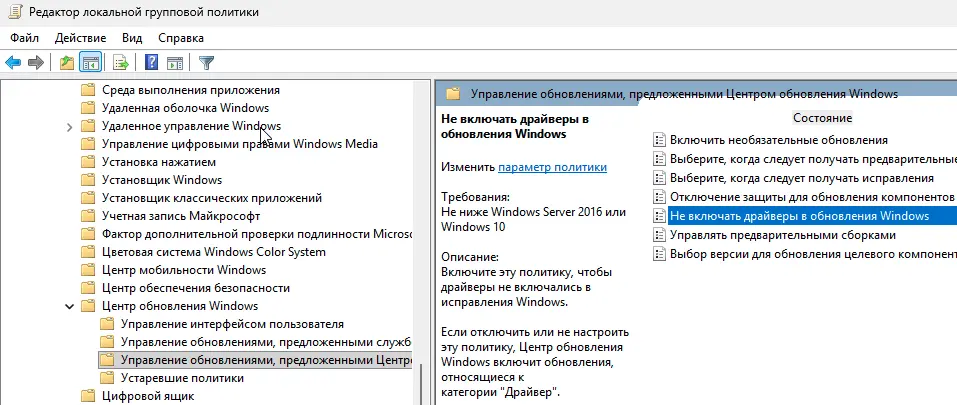Go up one level with folder icon

point(66,63)
